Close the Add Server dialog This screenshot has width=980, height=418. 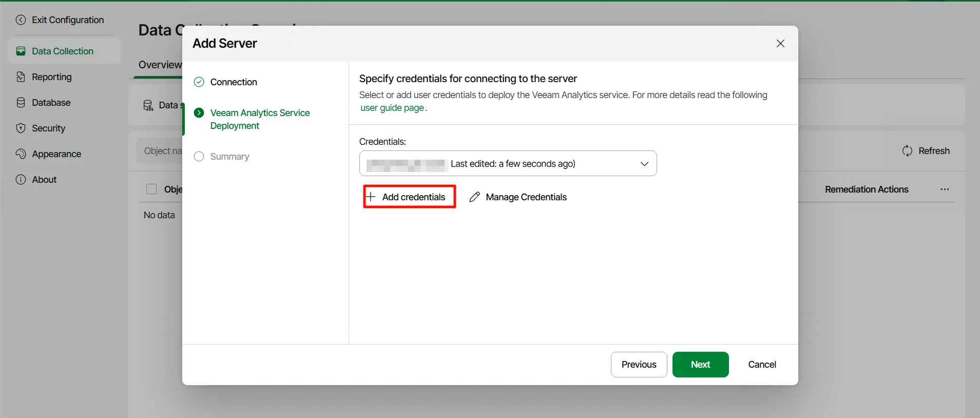pyautogui.click(x=780, y=44)
